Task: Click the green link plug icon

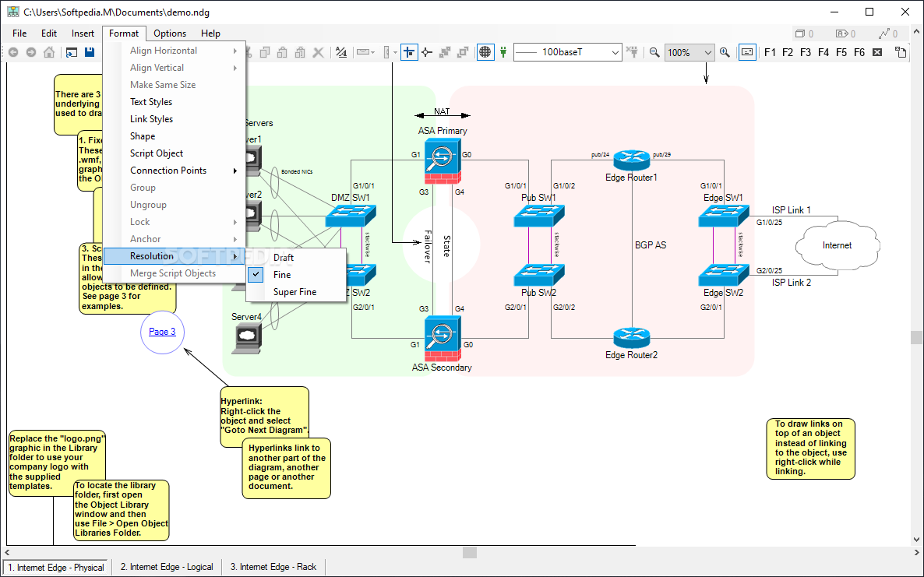Action: pyautogui.click(x=503, y=52)
